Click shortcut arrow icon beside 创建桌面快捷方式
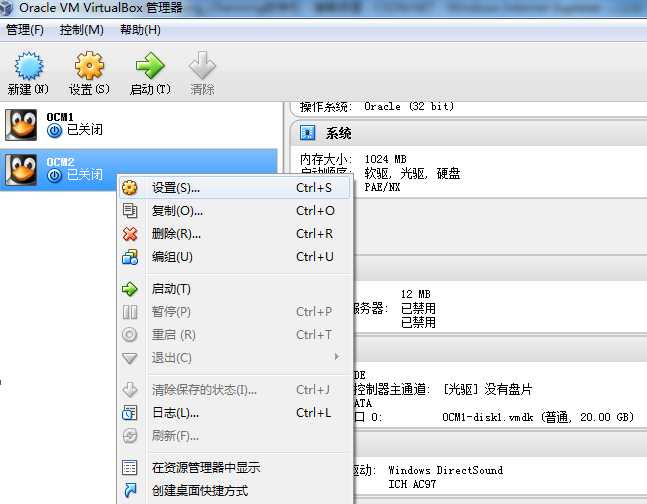The image size is (647, 504). click(130, 490)
